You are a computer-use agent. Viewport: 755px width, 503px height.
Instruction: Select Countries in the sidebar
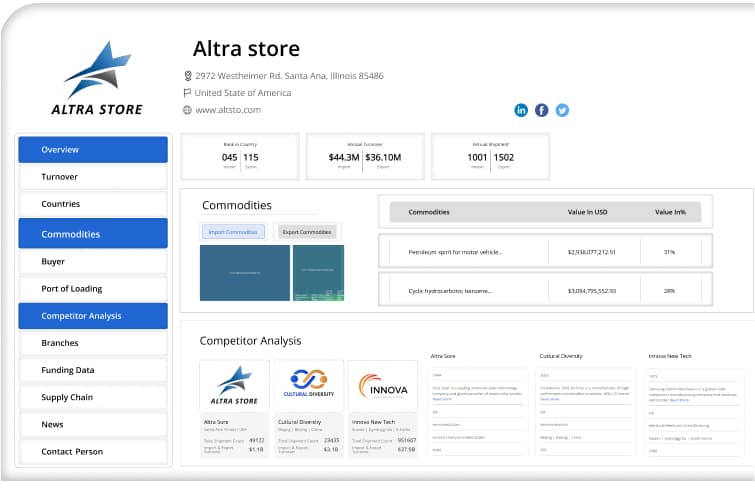click(x=93, y=204)
